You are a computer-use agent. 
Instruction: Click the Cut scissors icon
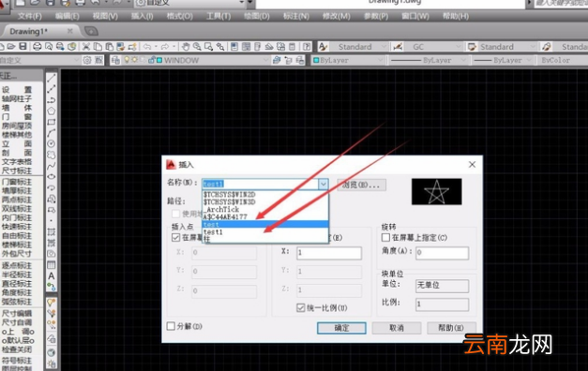pos(86,47)
